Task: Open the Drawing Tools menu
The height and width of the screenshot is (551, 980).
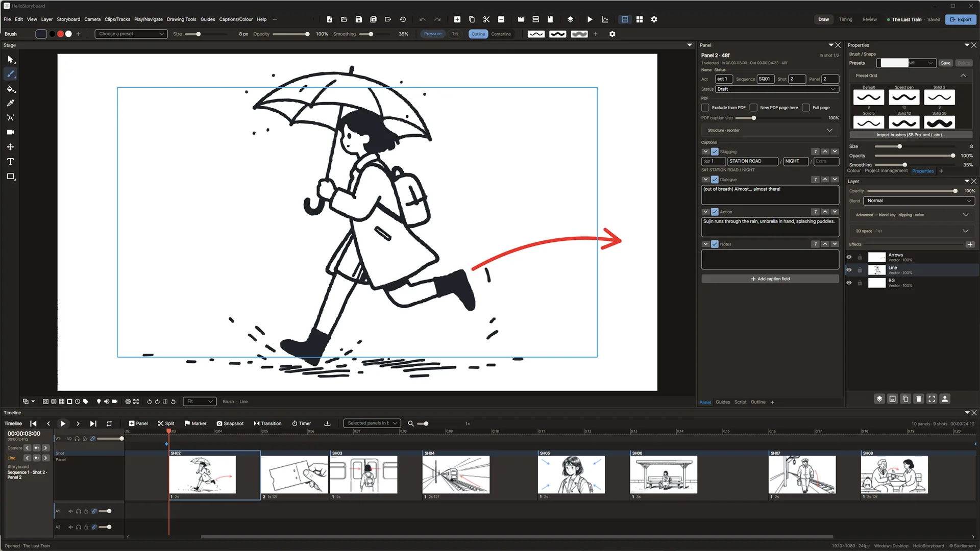Action: tap(181, 19)
